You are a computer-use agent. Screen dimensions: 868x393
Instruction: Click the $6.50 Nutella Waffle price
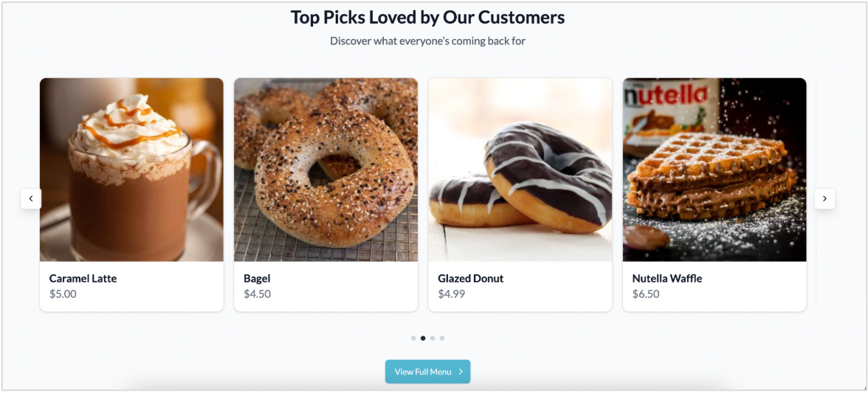[646, 294]
